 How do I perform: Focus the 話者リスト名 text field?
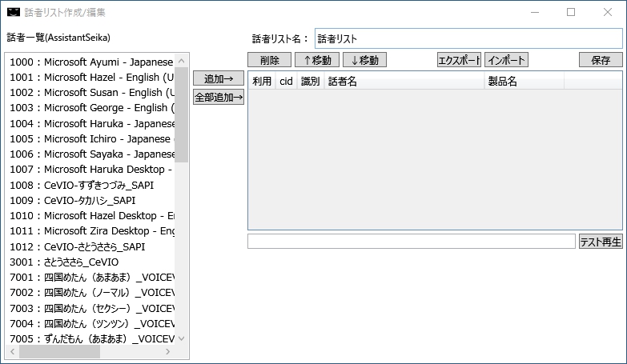click(x=468, y=38)
